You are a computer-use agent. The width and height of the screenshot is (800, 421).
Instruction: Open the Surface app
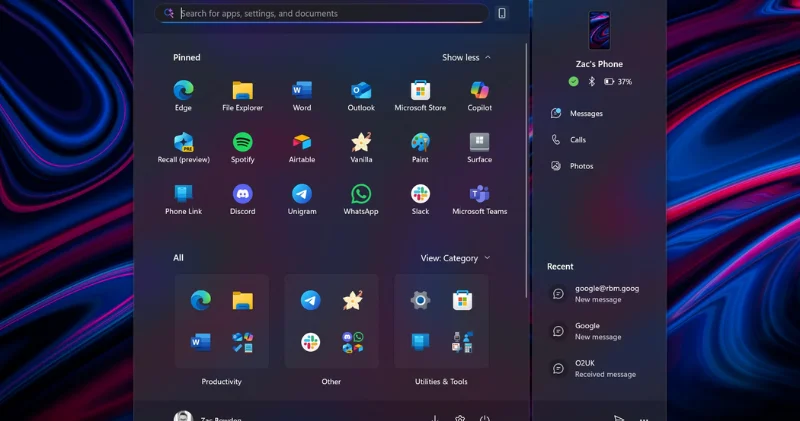[479, 148]
